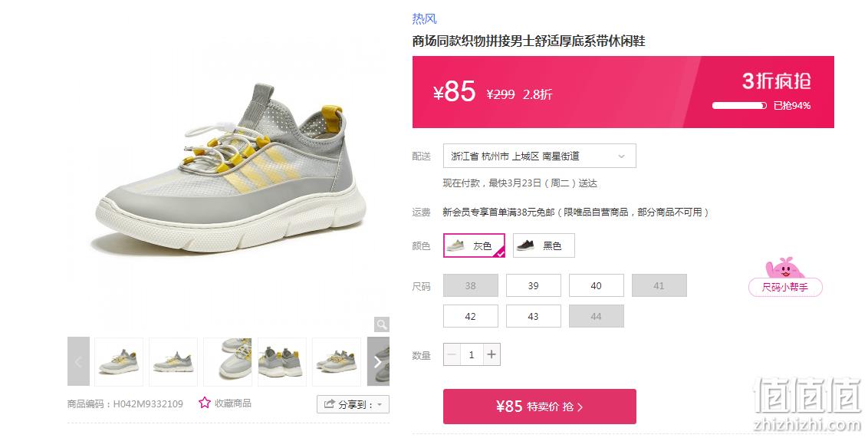Decrease quantity with minus button

(x=452, y=354)
